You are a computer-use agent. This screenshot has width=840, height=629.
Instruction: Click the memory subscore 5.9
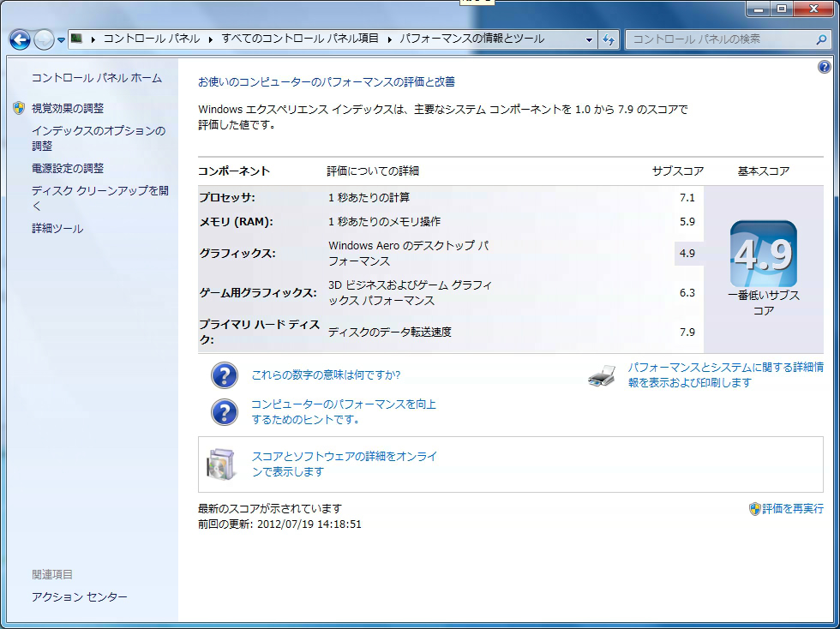[x=687, y=222]
